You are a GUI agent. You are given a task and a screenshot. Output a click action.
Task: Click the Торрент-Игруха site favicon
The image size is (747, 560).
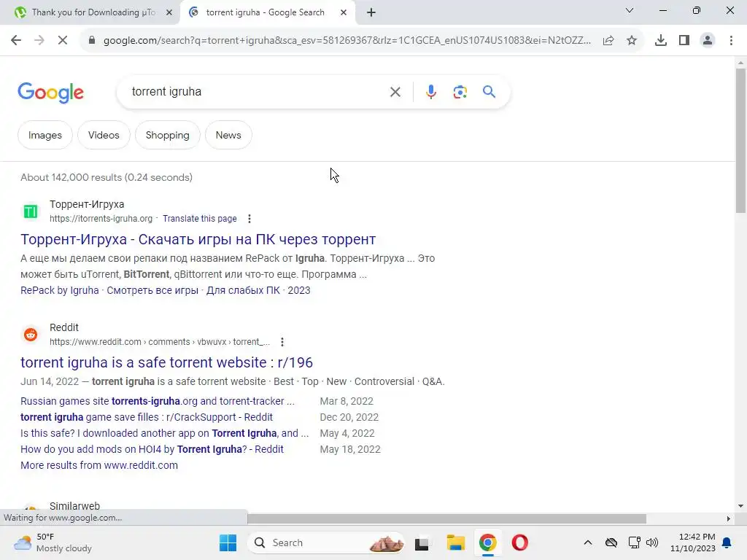click(31, 211)
